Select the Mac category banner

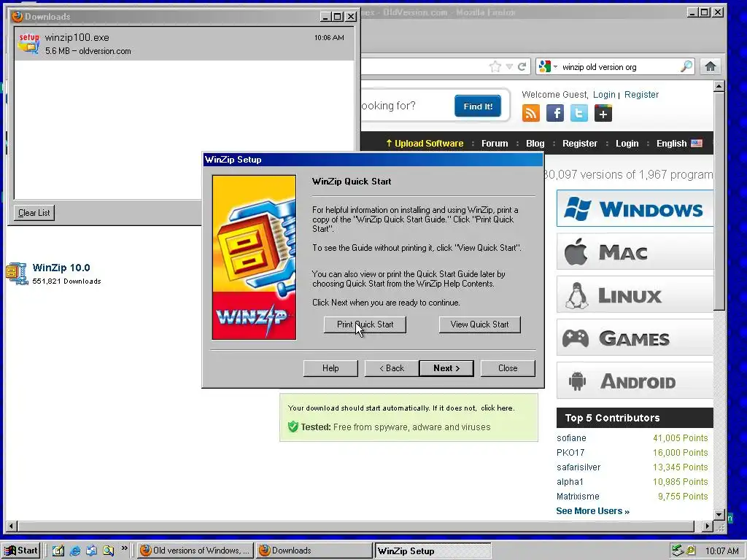pos(635,252)
